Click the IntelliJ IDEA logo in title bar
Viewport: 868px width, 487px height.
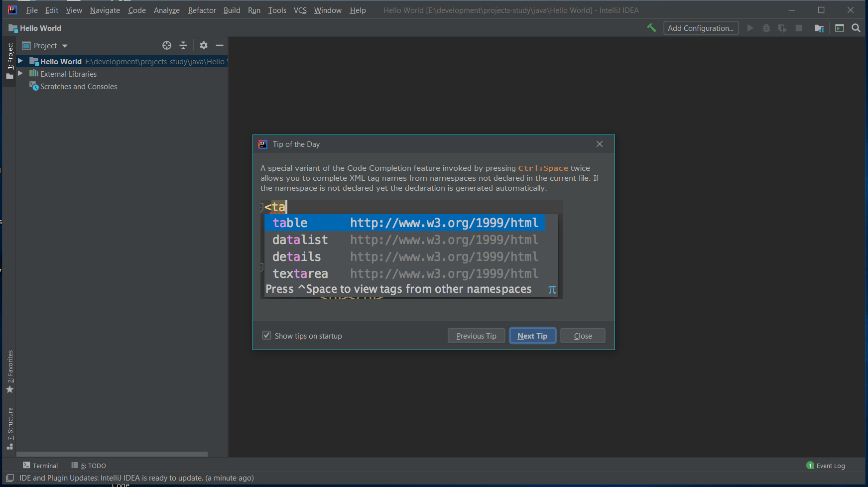coord(12,10)
